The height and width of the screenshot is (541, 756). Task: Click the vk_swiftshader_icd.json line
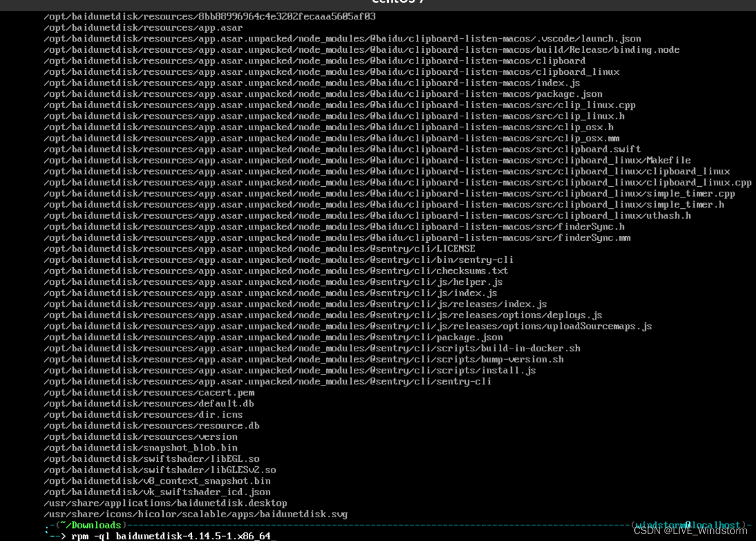157,491
